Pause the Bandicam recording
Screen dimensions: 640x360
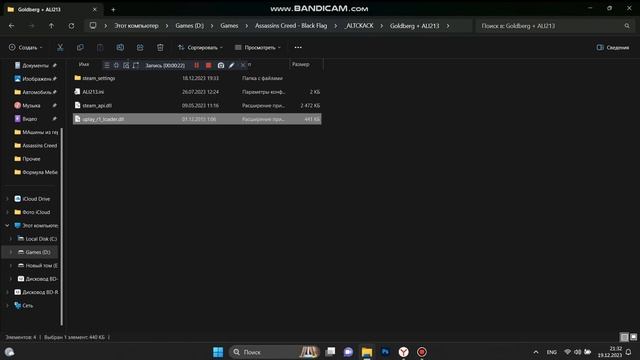click(x=197, y=65)
